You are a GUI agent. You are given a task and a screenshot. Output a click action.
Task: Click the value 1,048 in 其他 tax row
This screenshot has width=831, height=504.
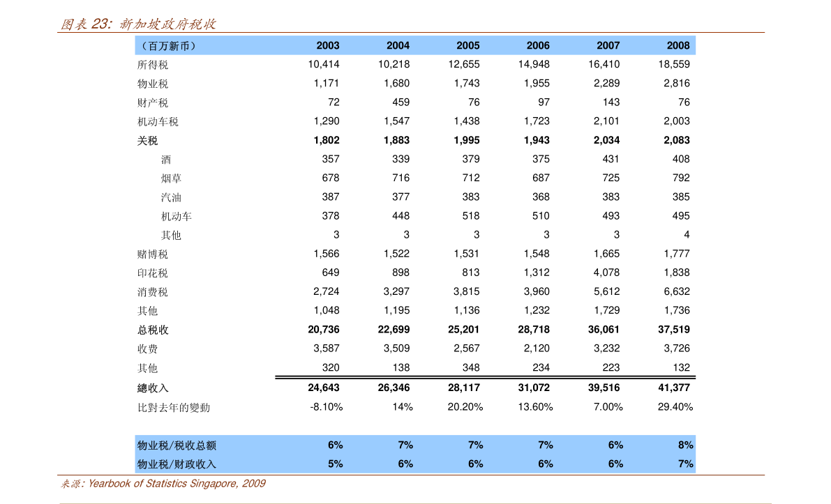tap(327, 311)
